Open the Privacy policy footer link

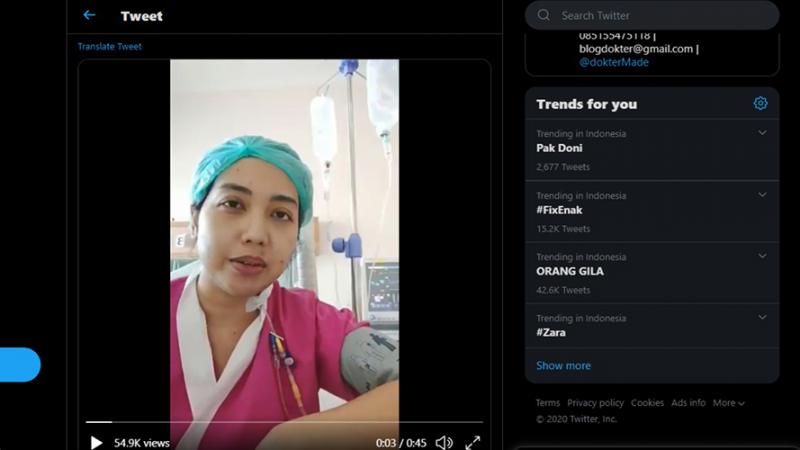coord(595,403)
